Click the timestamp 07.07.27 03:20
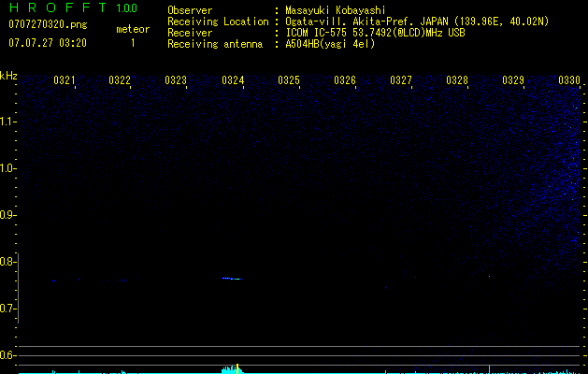588x374 pixels. 48,43
